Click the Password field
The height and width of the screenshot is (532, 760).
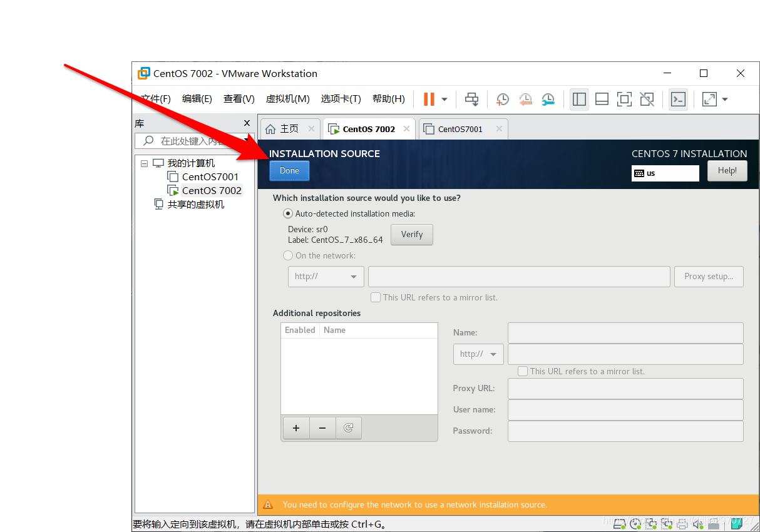[625, 431]
